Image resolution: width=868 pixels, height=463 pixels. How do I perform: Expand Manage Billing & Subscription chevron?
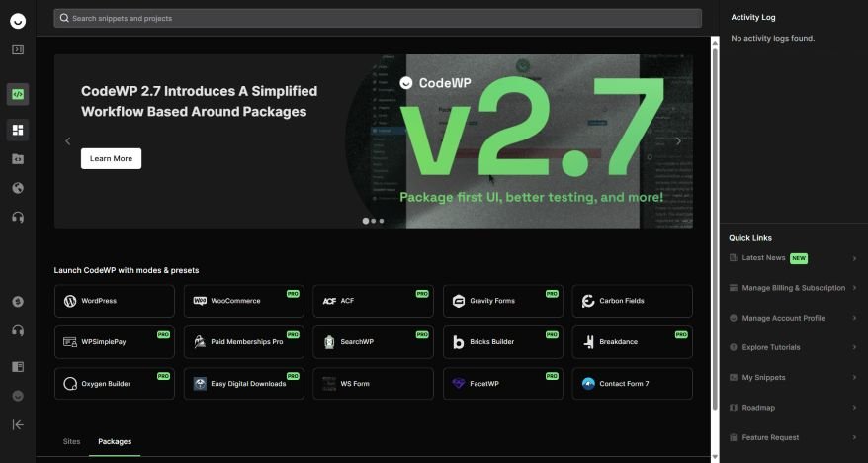coord(854,288)
